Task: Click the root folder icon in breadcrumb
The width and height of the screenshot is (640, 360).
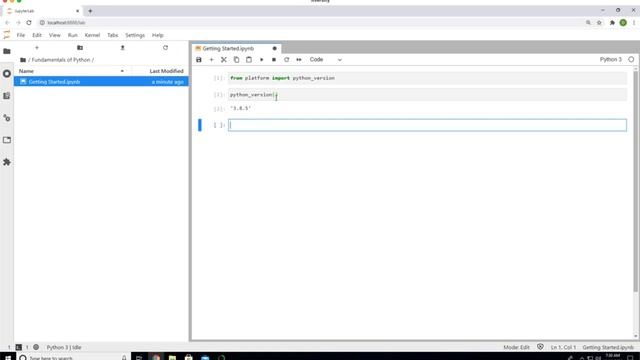Action: tap(23, 60)
